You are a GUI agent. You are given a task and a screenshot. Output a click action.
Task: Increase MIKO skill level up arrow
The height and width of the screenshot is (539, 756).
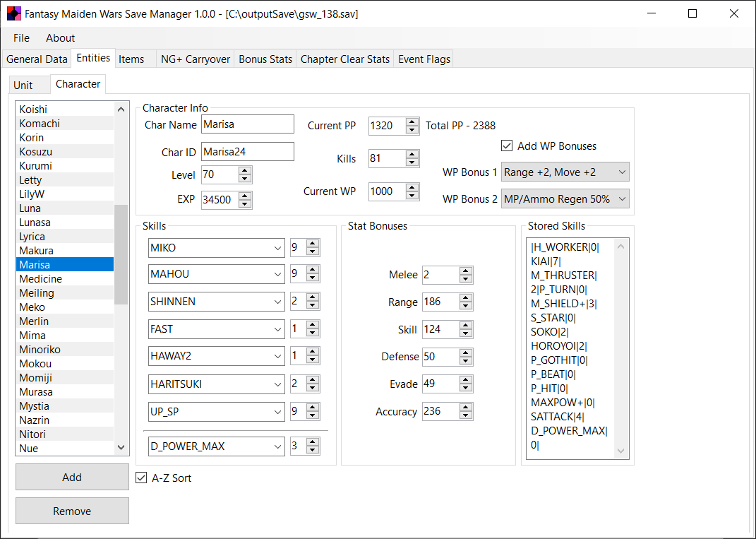[x=313, y=244]
